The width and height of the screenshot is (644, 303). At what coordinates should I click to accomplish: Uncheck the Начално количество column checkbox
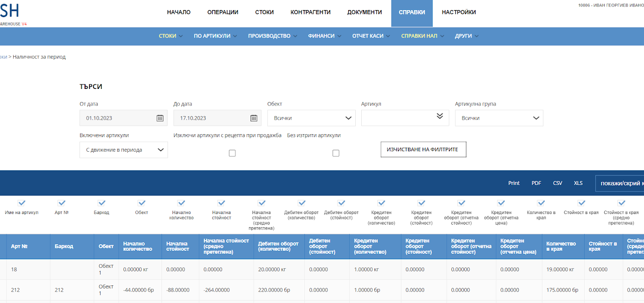182,203
